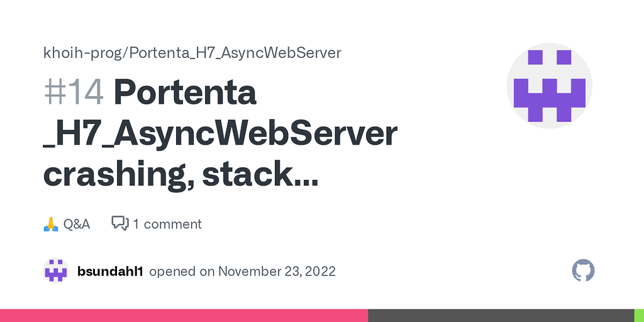Select the comment bubbles icon

(x=120, y=223)
